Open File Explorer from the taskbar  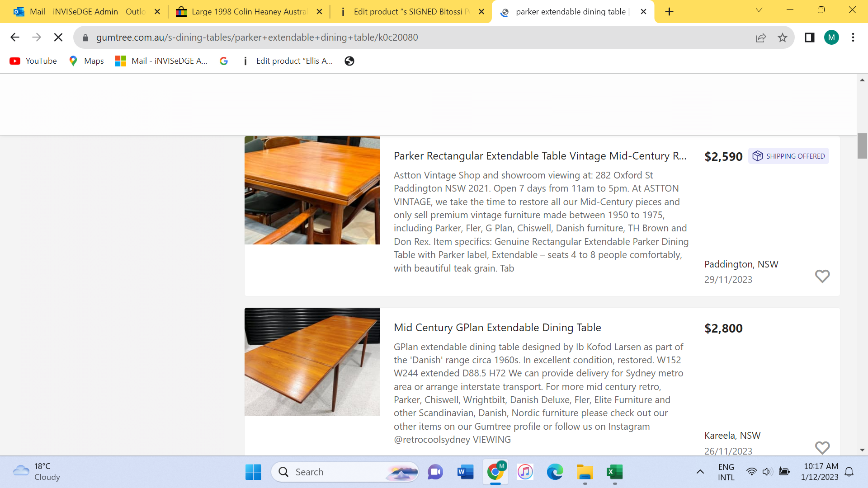pos(585,472)
